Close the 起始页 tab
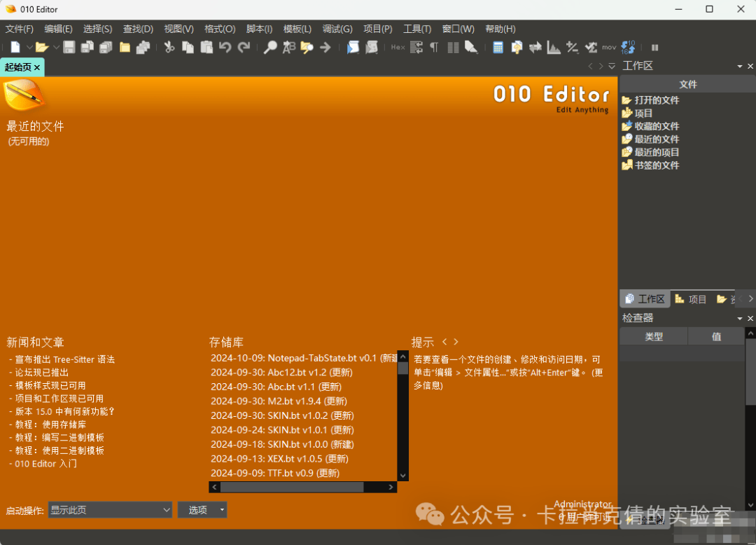The image size is (756, 545). [x=37, y=67]
